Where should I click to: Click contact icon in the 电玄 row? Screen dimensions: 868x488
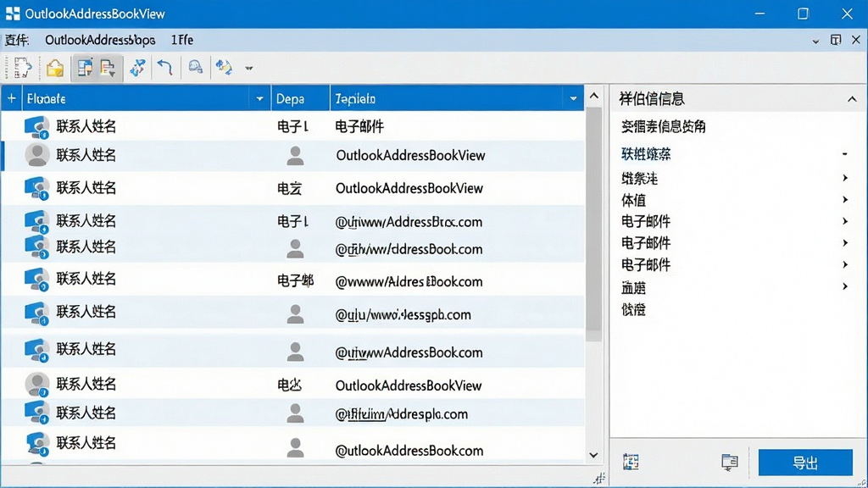click(x=36, y=188)
